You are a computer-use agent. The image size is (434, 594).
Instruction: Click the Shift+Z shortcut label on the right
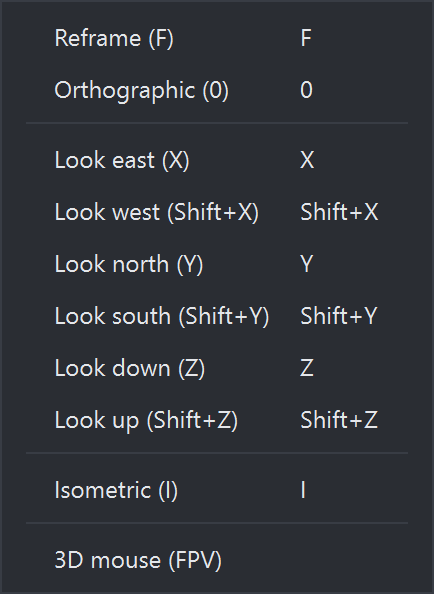click(x=339, y=420)
